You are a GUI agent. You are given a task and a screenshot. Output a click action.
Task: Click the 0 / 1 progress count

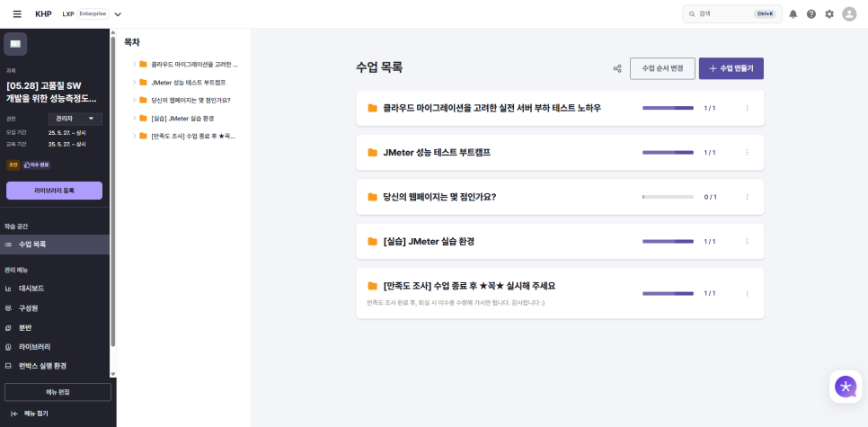coord(710,197)
